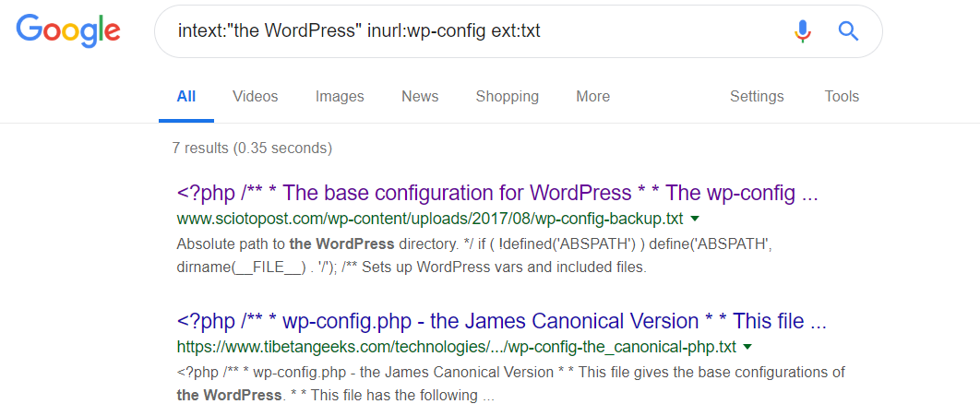This screenshot has width=980, height=416.
Task: Select the All results tab
Action: [x=186, y=97]
